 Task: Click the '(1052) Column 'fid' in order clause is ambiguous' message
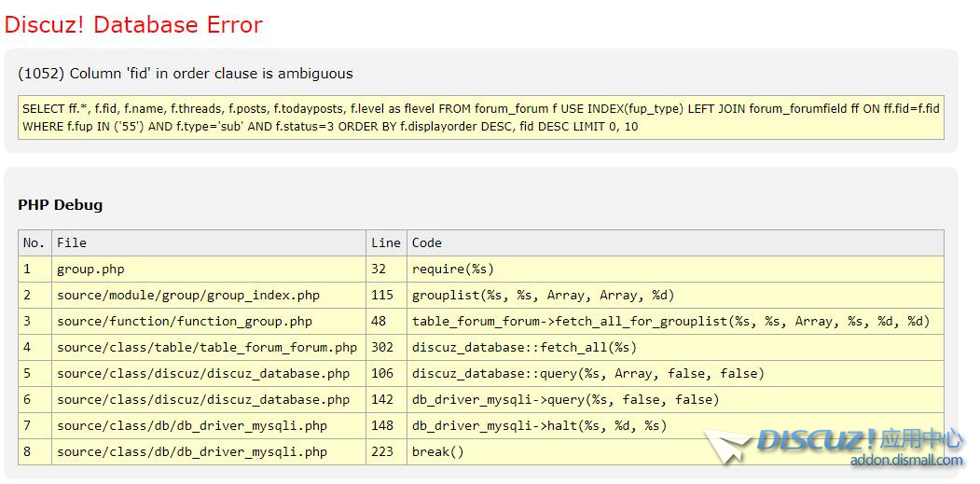[x=186, y=74]
